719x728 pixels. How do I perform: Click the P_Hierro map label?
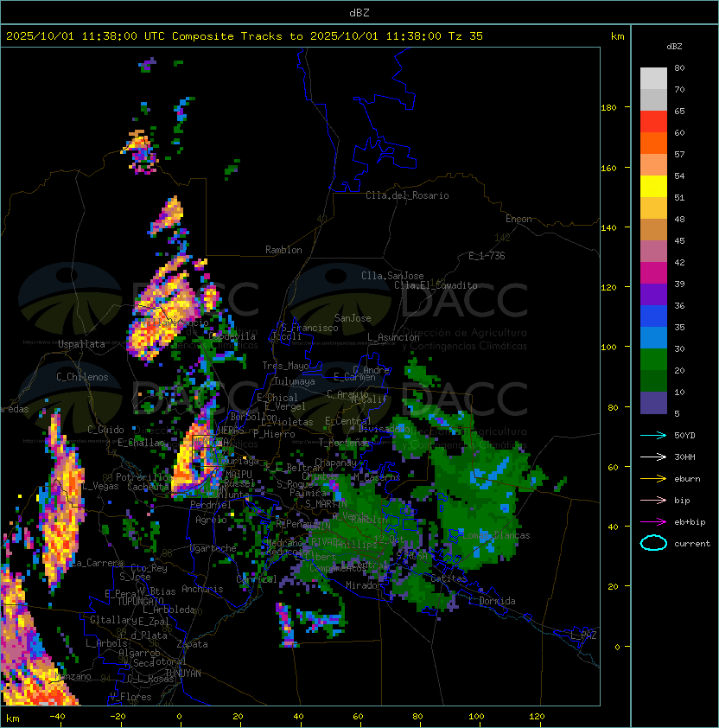[274, 434]
